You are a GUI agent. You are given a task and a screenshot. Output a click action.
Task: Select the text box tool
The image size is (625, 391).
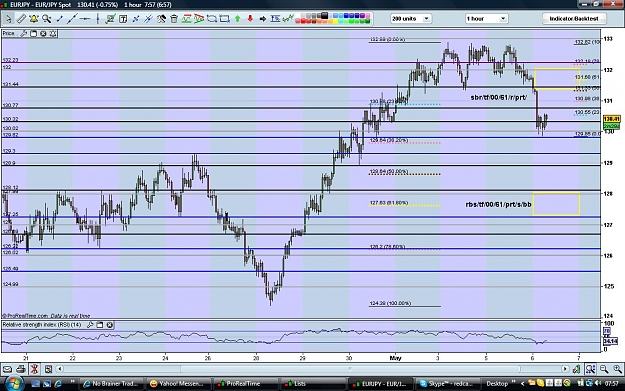(123, 19)
